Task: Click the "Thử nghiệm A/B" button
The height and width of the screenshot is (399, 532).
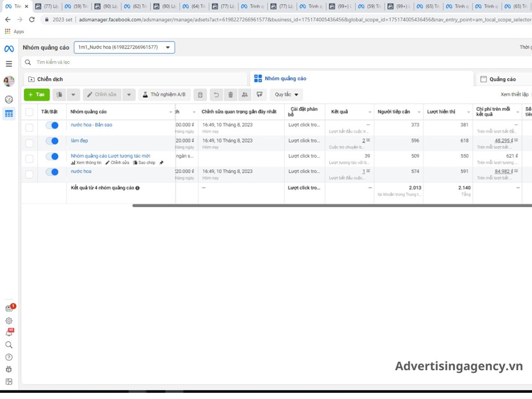Action: coord(164,95)
